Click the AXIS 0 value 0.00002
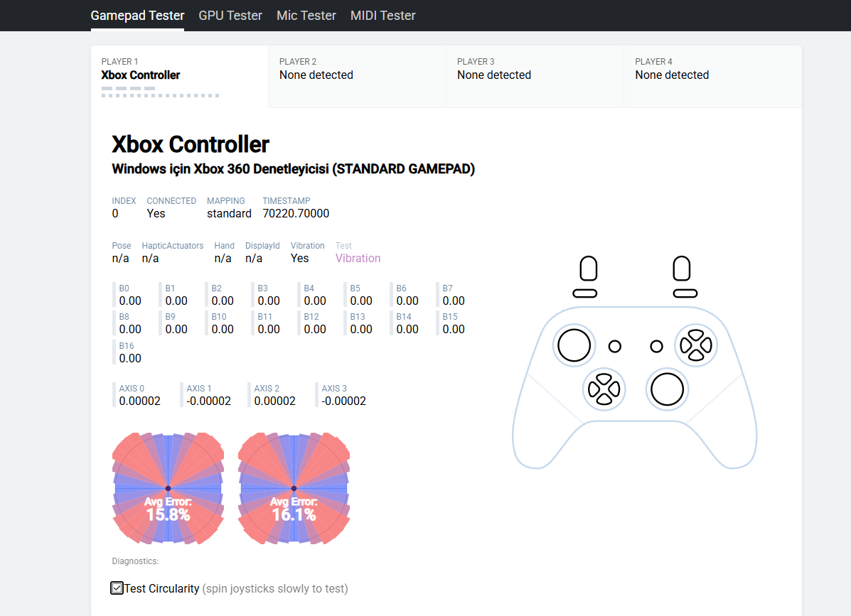 tap(140, 401)
